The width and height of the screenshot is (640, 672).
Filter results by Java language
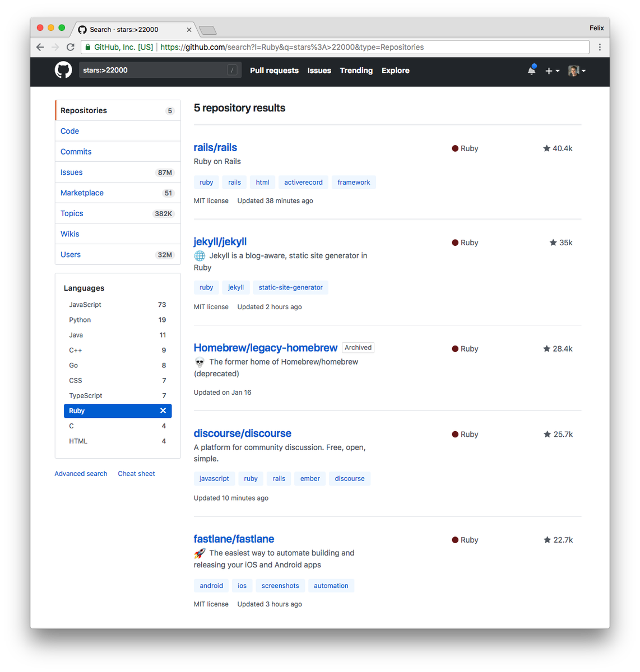coord(118,335)
